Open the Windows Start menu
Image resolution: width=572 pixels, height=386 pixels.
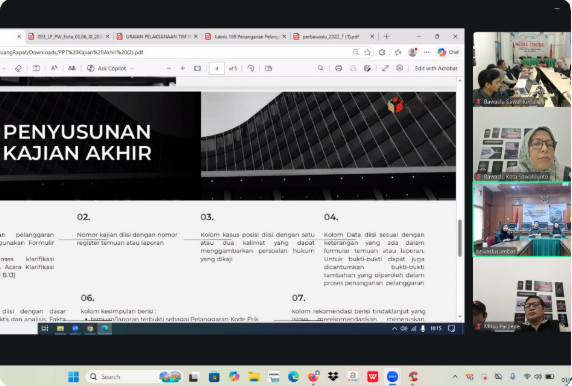coord(73,377)
